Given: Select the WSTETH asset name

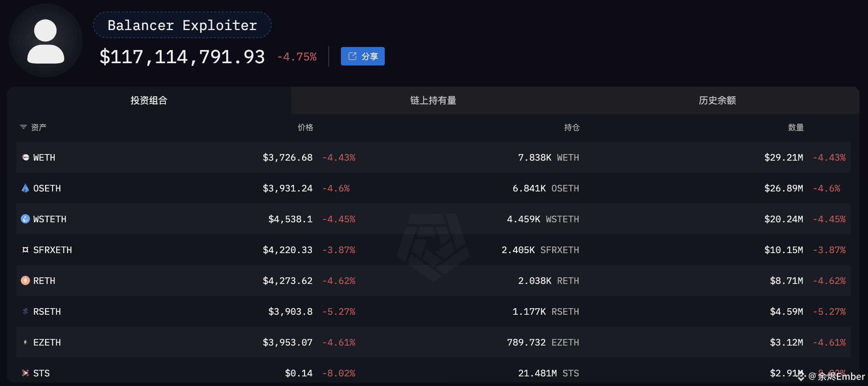Looking at the screenshot, I should (x=50, y=219).
